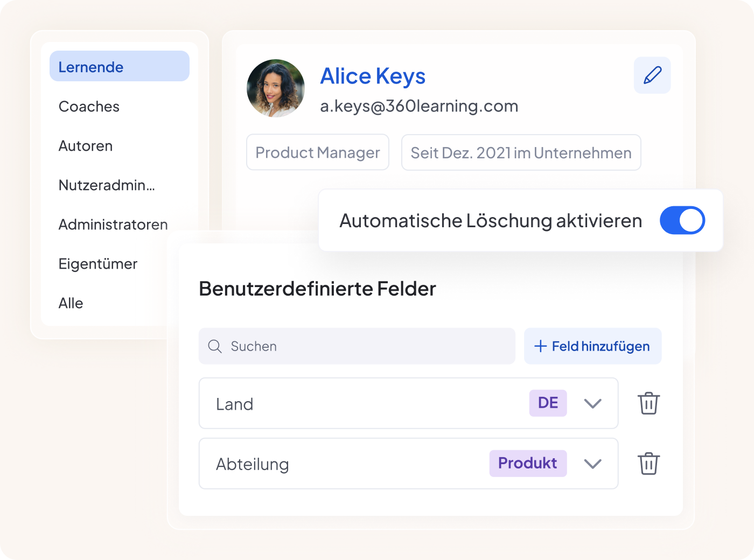The height and width of the screenshot is (560, 754).
Task: Click the Seit Dez. 2021 im Unternehmen tag
Action: pos(521,152)
